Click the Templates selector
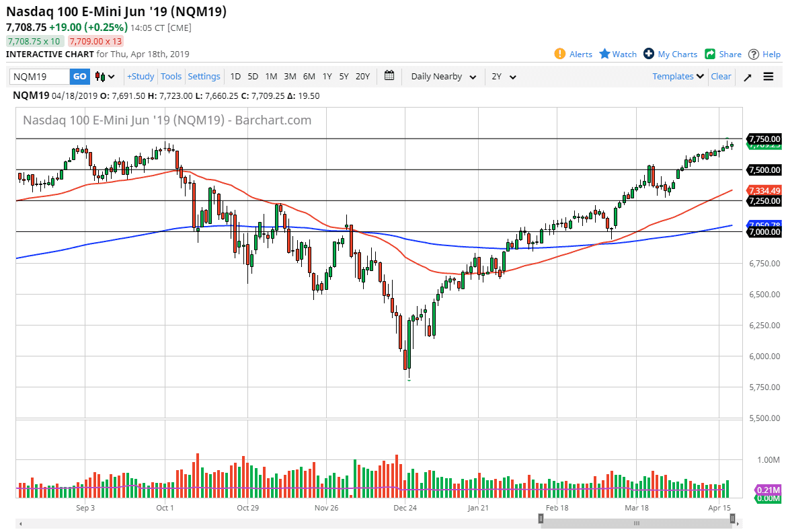The image size is (786, 532). point(676,76)
